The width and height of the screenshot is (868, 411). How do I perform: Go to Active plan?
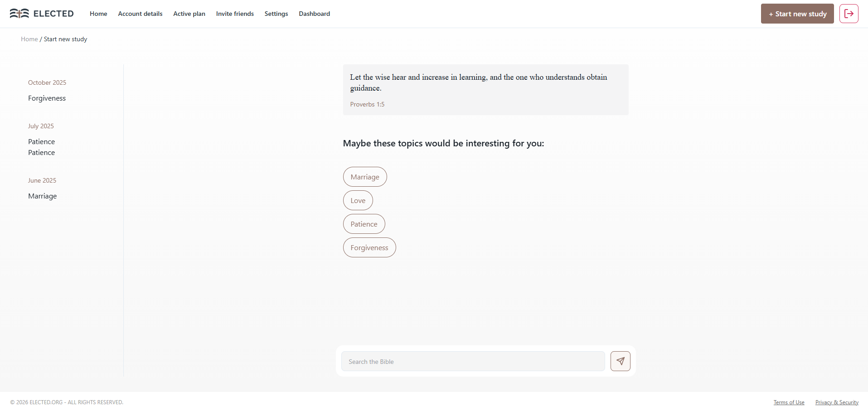click(x=189, y=14)
